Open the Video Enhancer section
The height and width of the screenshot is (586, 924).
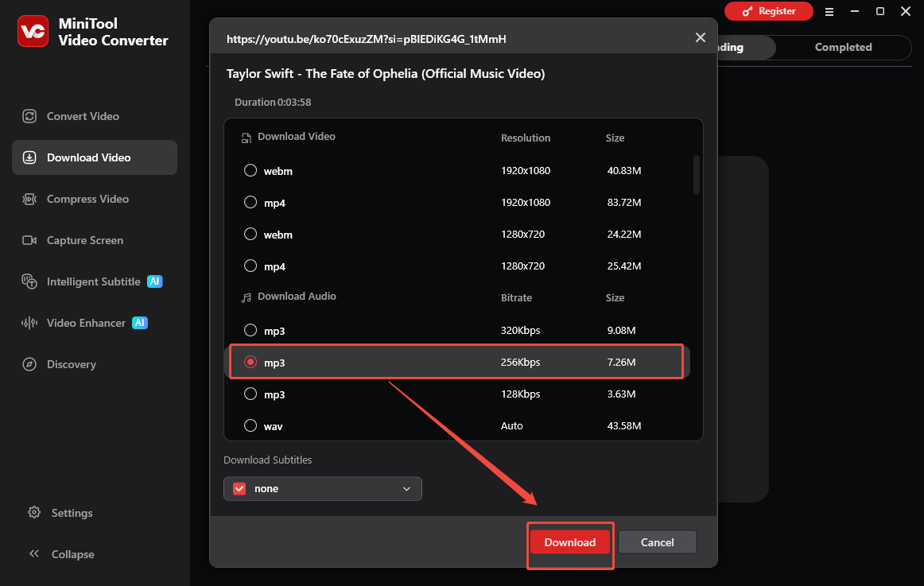click(95, 323)
